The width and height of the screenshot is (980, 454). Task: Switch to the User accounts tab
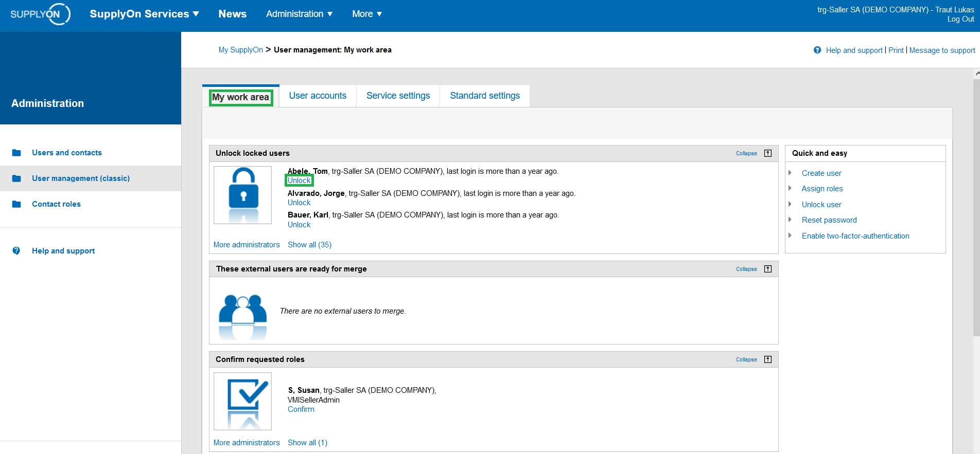click(318, 96)
